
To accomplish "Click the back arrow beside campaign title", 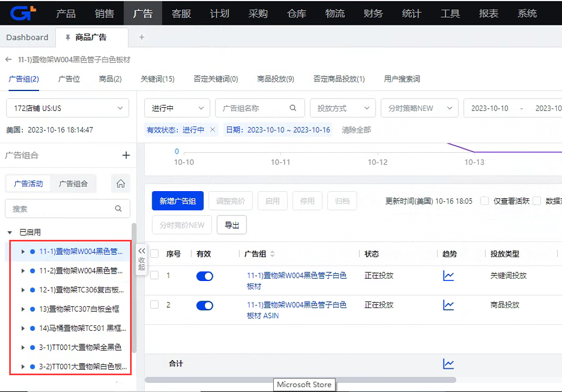I will [9, 60].
